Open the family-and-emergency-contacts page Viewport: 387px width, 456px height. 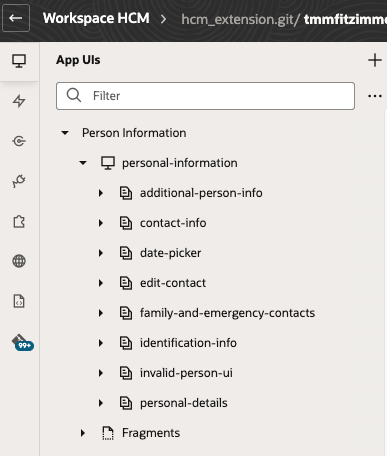click(227, 313)
